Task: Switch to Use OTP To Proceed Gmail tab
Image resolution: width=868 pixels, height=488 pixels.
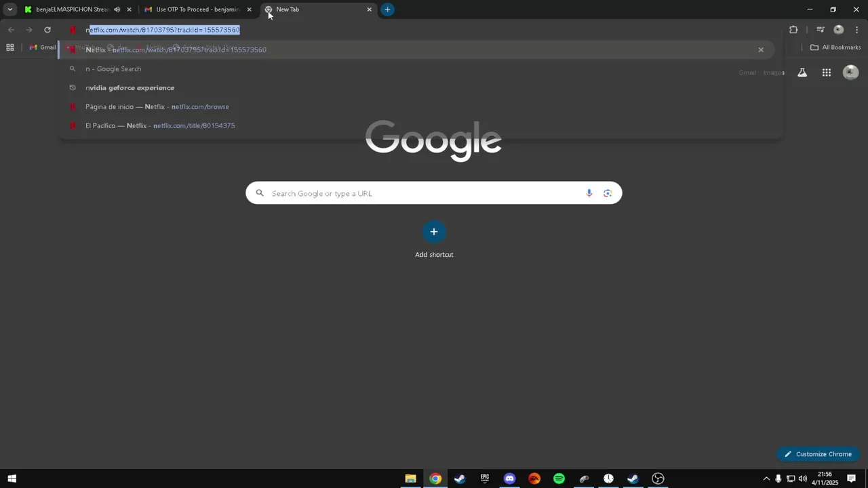Action: (197, 9)
